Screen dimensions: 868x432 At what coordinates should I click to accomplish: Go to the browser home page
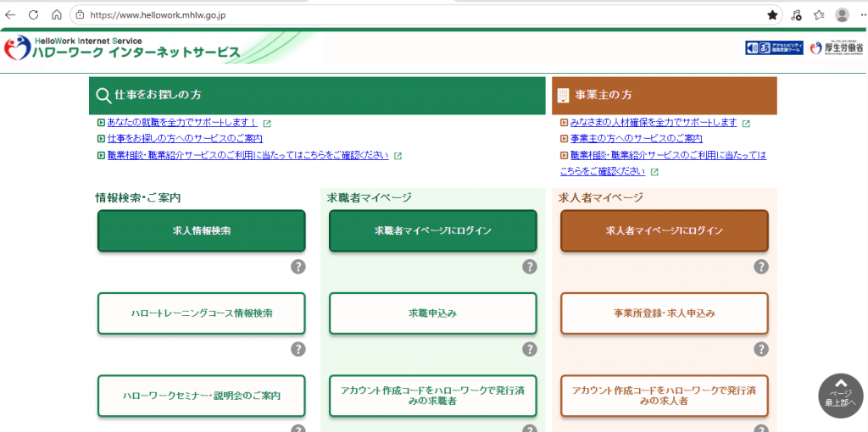tap(57, 15)
